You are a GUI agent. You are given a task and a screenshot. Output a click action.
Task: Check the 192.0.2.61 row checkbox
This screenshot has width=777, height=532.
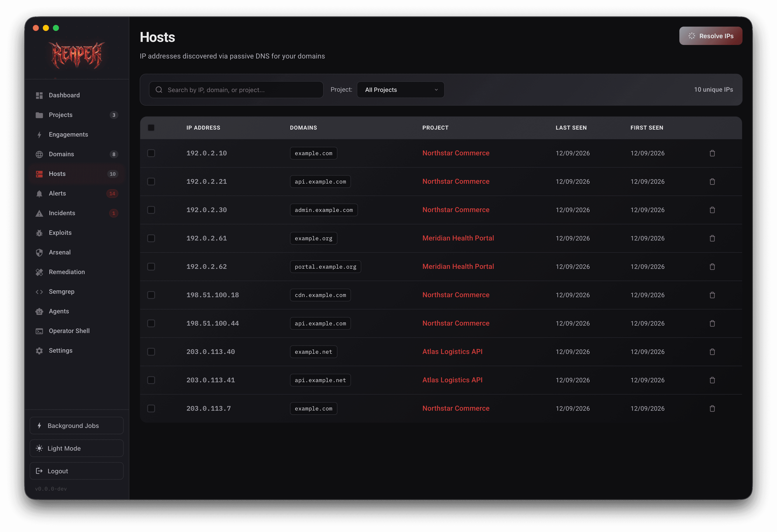pos(151,238)
